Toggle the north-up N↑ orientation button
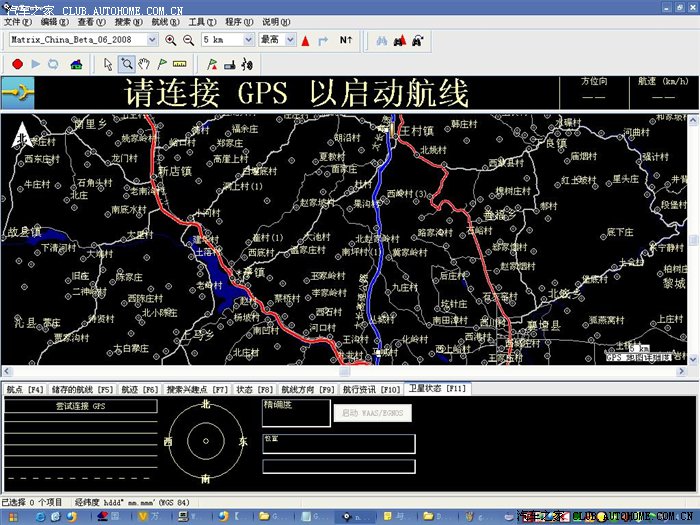 click(x=345, y=40)
